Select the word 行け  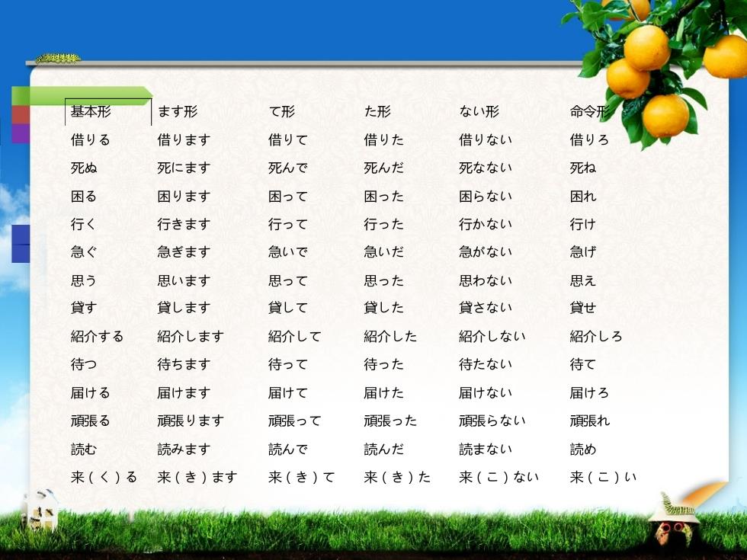[x=583, y=224]
